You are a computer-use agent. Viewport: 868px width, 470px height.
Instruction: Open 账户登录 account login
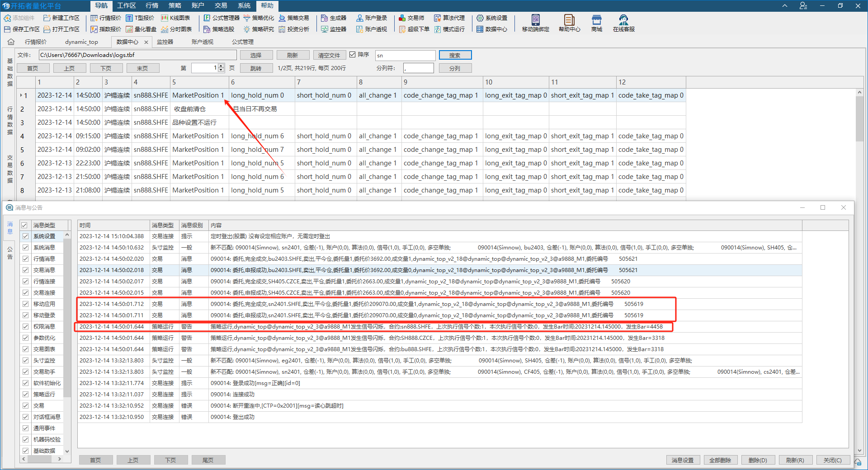click(x=372, y=18)
